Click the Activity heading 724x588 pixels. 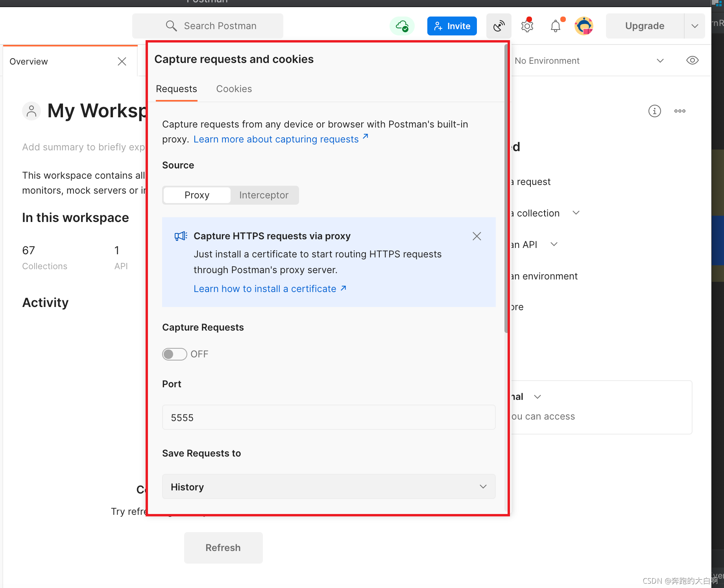(x=45, y=303)
